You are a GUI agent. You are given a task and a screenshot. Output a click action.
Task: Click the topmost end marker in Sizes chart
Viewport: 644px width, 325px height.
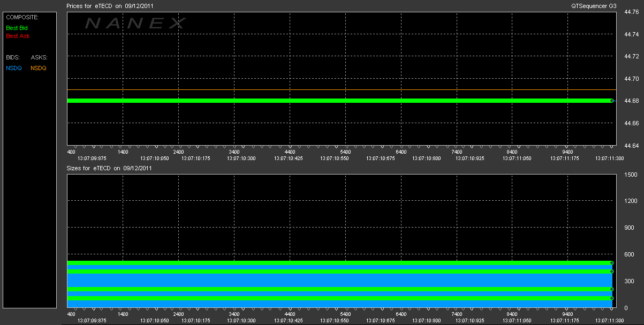click(x=612, y=263)
